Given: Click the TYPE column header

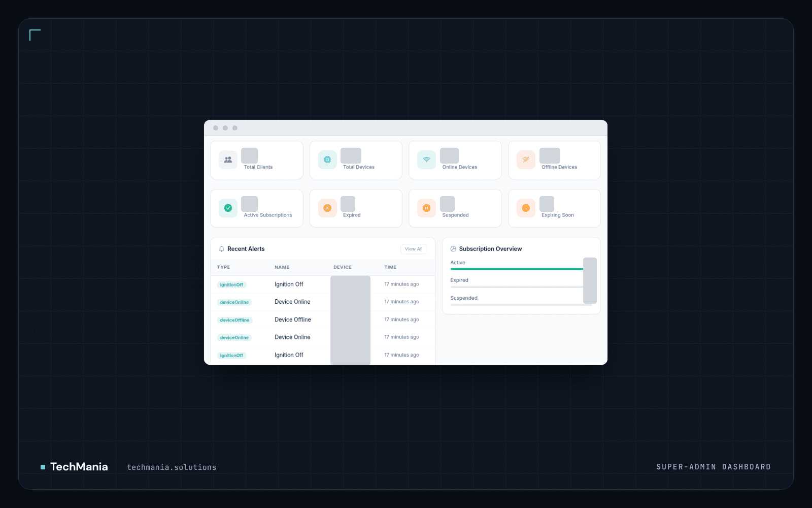Looking at the screenshot, I should [223, 267].
